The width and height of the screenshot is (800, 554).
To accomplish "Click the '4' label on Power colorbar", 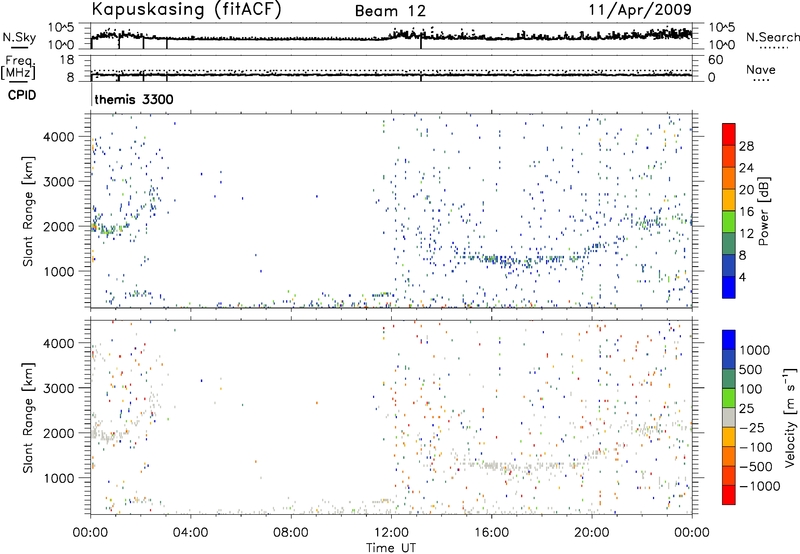I will [x=743, y=277].
